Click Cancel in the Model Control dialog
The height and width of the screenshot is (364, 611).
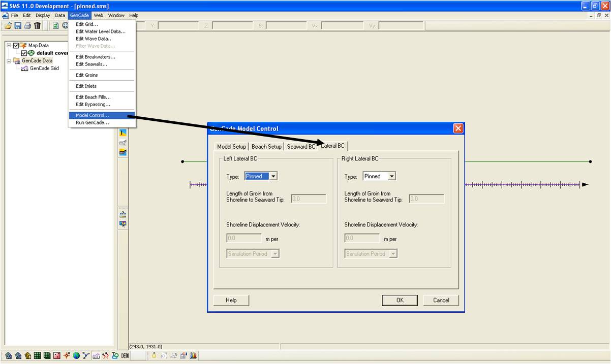[x=441, y=300]
